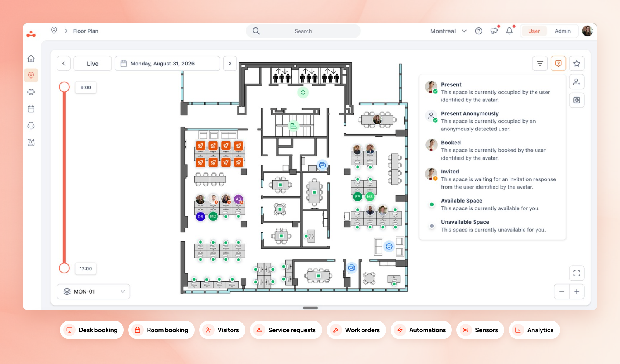Click the lower printer icon on map
The image size is (620, 364).
point(351,268)
